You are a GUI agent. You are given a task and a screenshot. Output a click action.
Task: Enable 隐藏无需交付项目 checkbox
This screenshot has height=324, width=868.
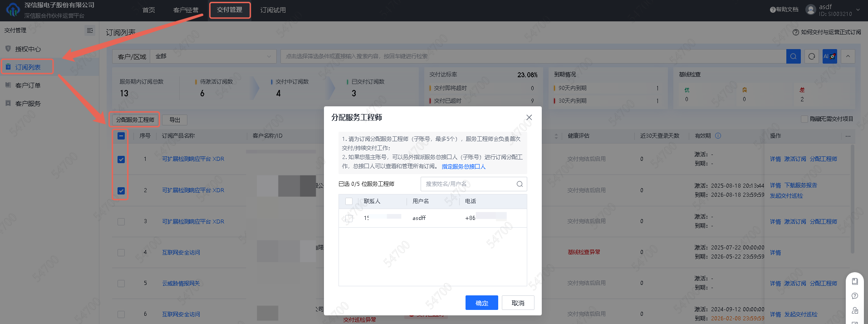pyautogui.click(x=804, y=119)
